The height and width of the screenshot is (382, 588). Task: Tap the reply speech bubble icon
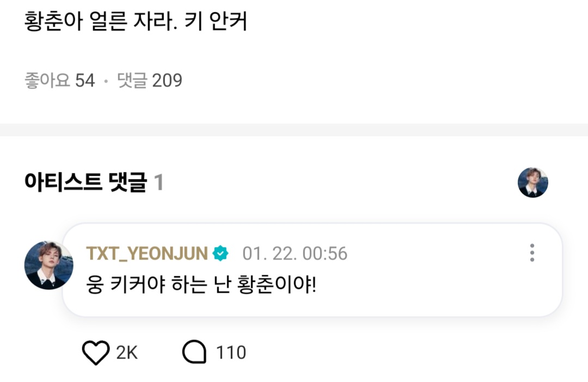point(194,353)
